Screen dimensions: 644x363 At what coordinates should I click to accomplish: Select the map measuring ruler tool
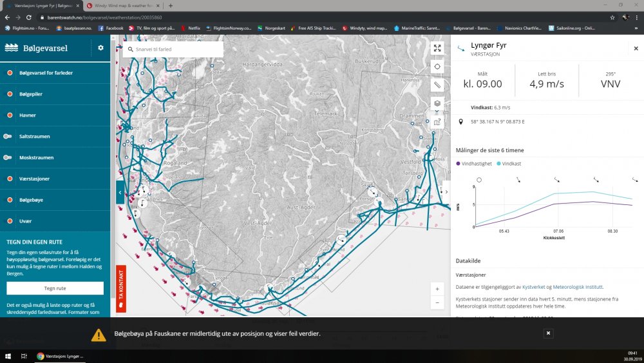click(437, 85)
